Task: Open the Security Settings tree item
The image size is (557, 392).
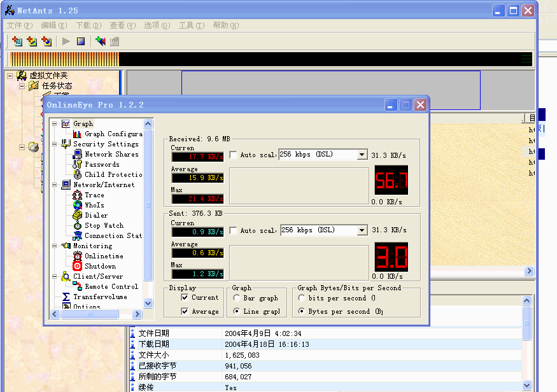Action: click(x=106, y=144)
